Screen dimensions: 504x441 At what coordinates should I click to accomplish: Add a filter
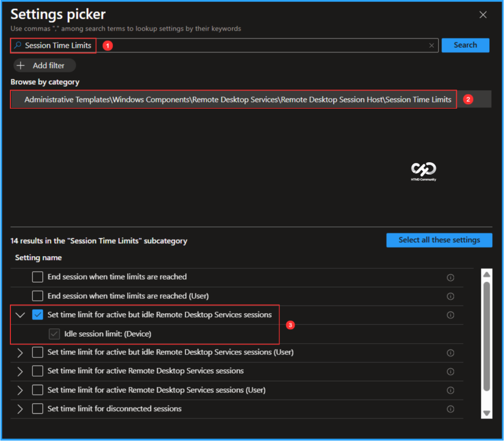tap(45, 65)
